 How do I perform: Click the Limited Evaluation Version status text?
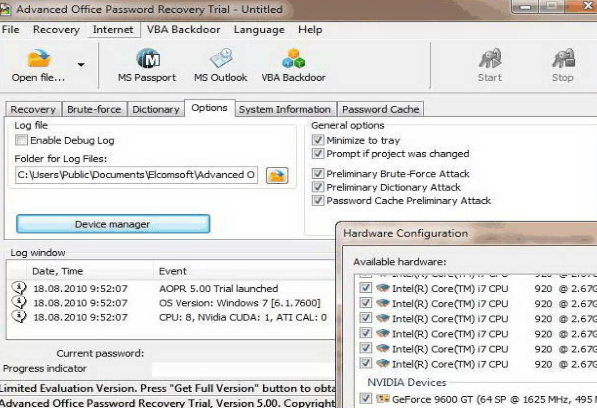(x=168, y=388)
